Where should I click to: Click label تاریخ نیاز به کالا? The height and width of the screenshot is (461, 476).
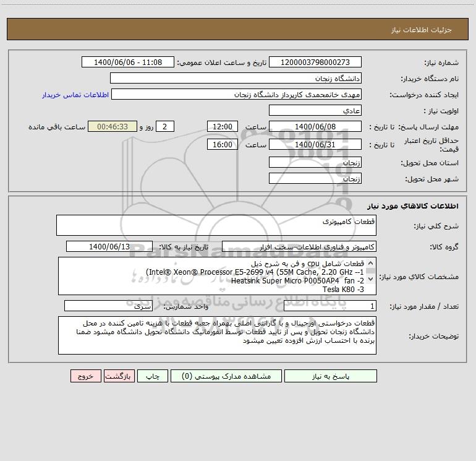pos(184,247)
